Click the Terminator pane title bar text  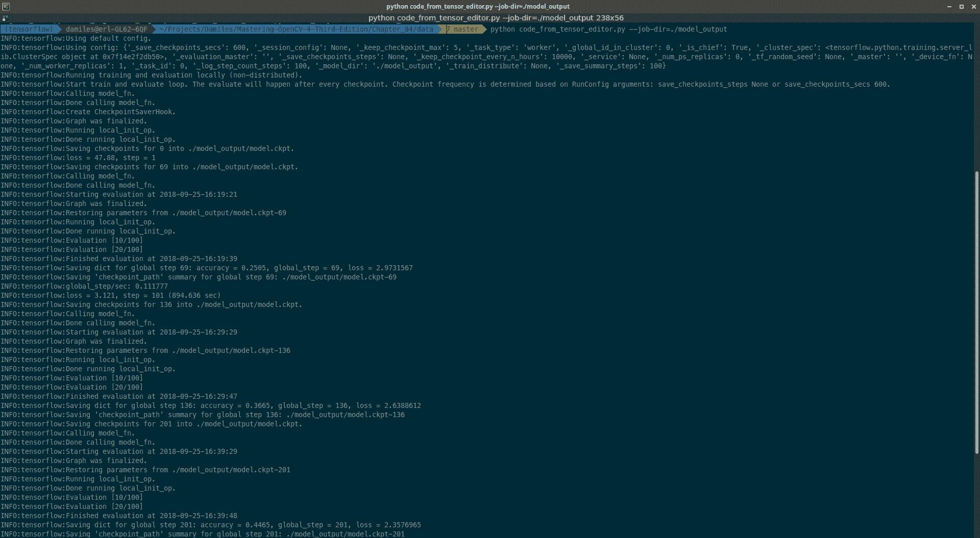[x=495, y=18]
